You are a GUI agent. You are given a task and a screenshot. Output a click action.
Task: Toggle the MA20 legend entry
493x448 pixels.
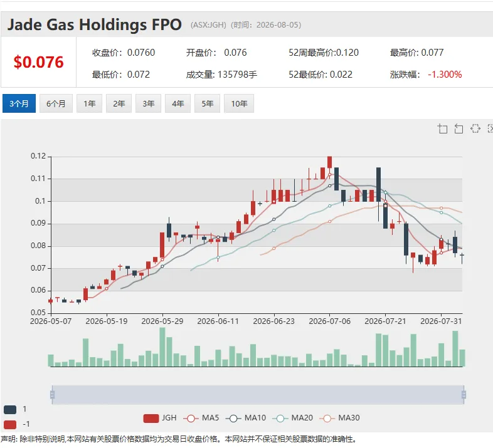click(292, 418)
